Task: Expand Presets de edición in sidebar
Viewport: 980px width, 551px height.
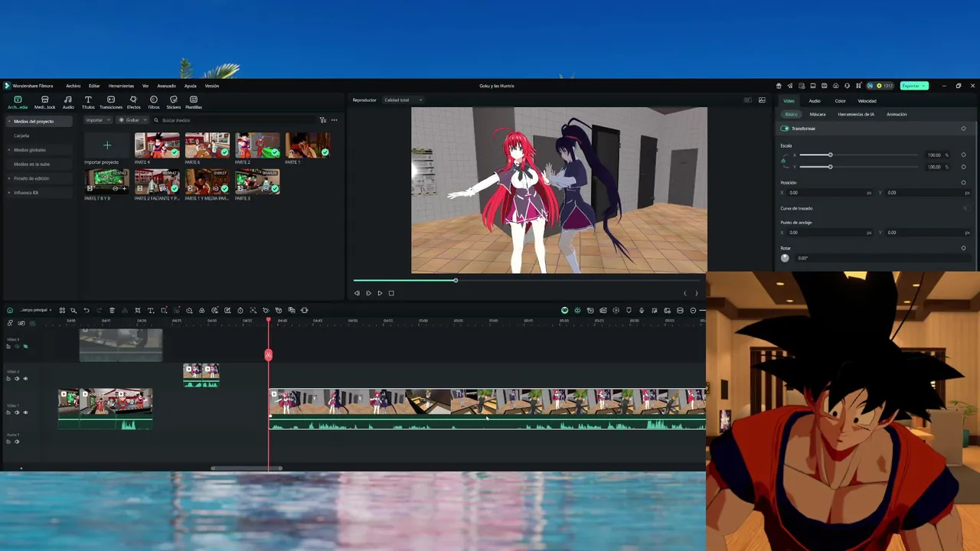Action: coord(9,178)
